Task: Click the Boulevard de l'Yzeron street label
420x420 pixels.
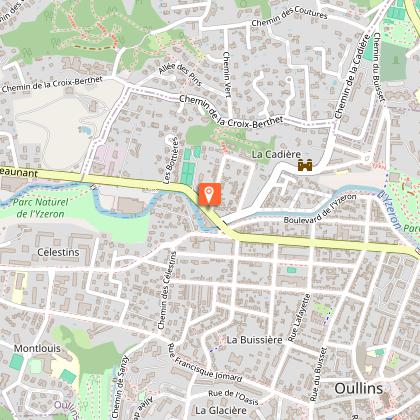Action: tap(320, 209)
